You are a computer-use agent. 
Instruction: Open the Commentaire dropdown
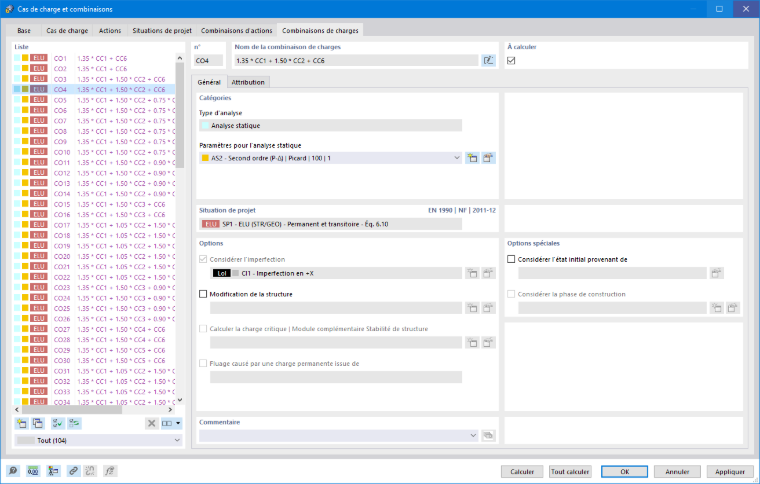[x=339, y=436]
